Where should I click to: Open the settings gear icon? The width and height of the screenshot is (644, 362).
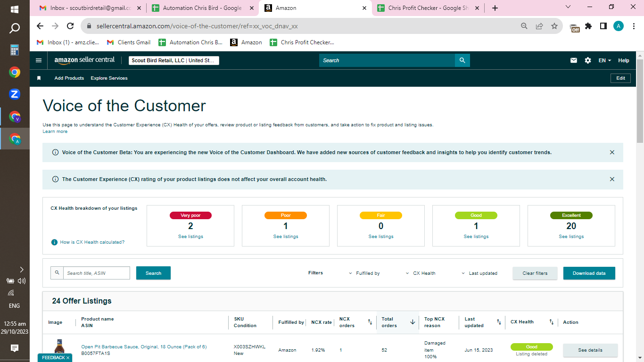tap(588, 60)
